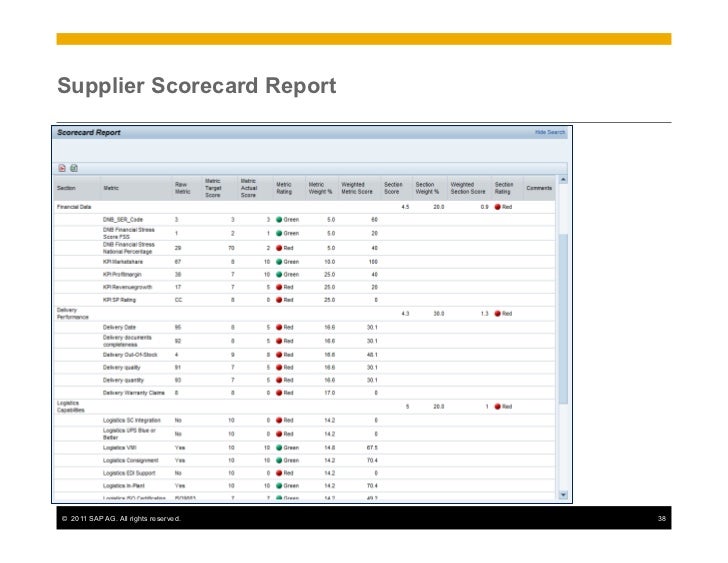The width and height of the screenshot is (728, 563).
Task: Click the table scrollbar's up arrow
Action: [563, 180]
